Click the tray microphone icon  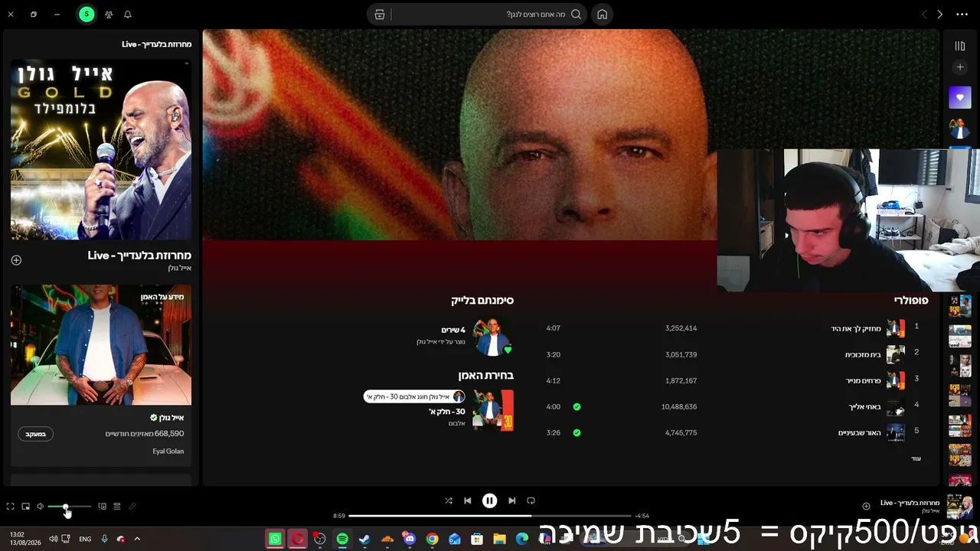104,539
